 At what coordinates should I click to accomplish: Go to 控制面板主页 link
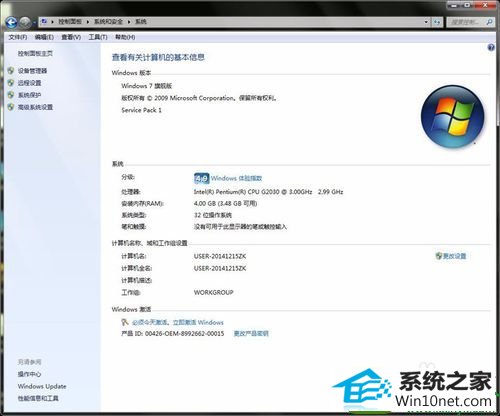[x=35, y=53]
